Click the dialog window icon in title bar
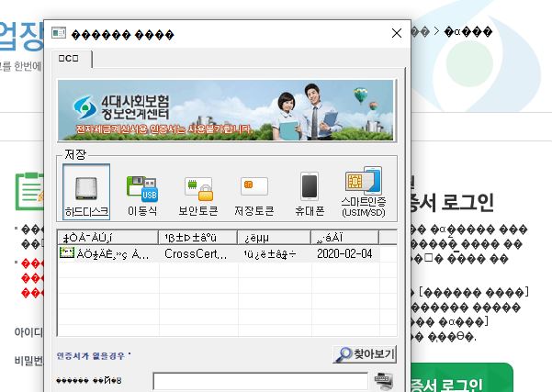The width and height of the screenshot is (552, 392). (x=59, y=33)
